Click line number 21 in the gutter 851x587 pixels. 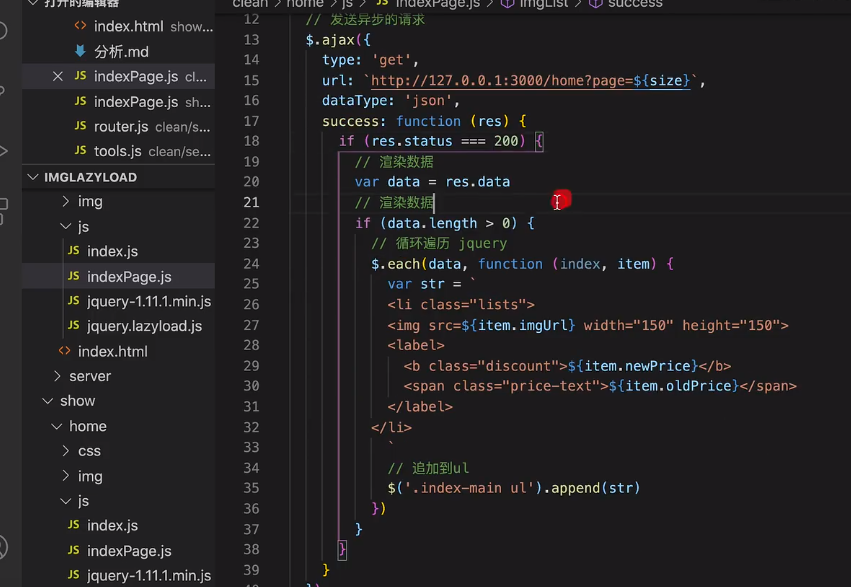(251, 202)
